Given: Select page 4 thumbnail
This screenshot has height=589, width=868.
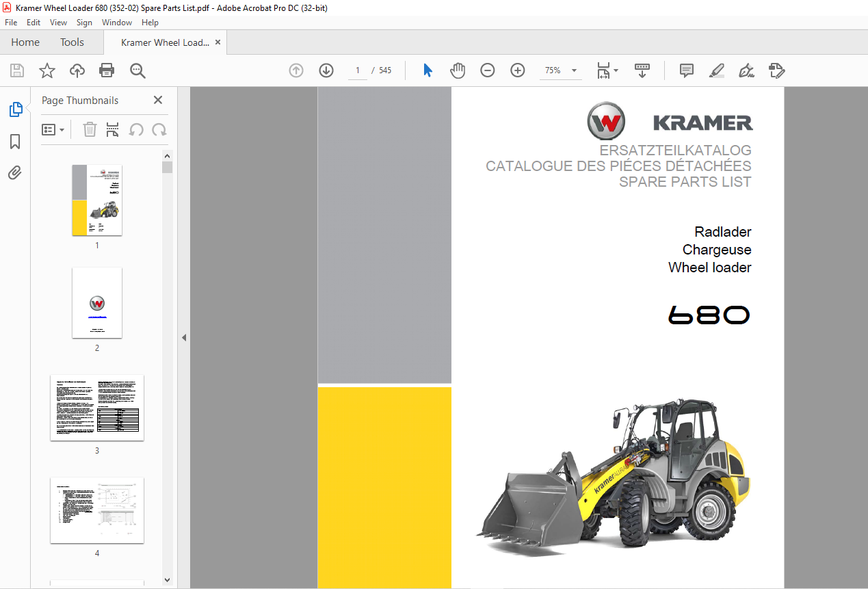Looking at the screenshot, I should pyautogui.click(x=97, y=510).
